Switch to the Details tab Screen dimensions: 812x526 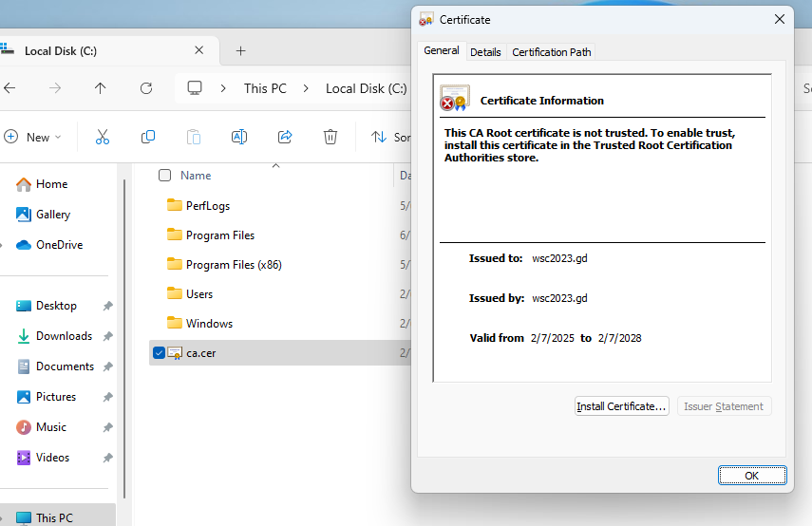[485, 52]
